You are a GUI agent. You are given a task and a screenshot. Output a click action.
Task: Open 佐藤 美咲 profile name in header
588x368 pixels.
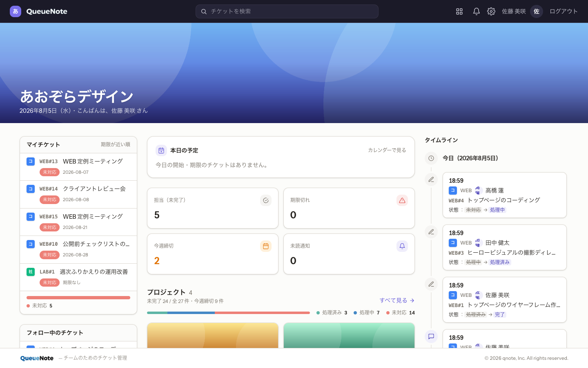pyautogui.click(x=514, y=11)
